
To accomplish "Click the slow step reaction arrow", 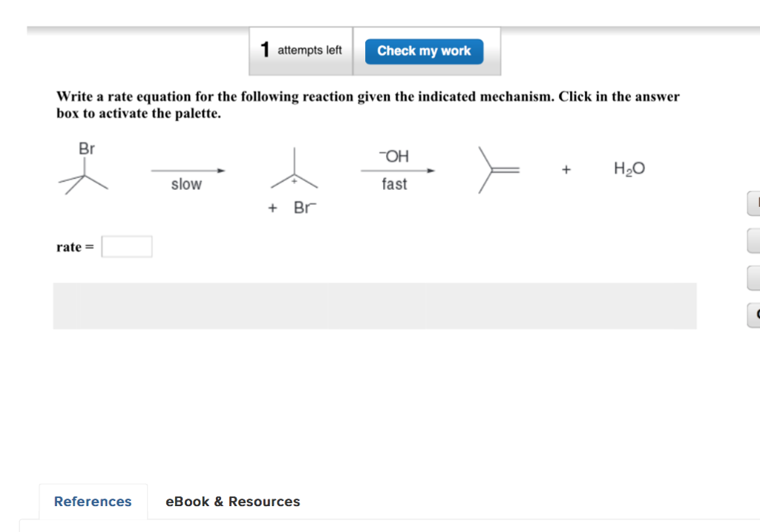I will coord(187,171).
